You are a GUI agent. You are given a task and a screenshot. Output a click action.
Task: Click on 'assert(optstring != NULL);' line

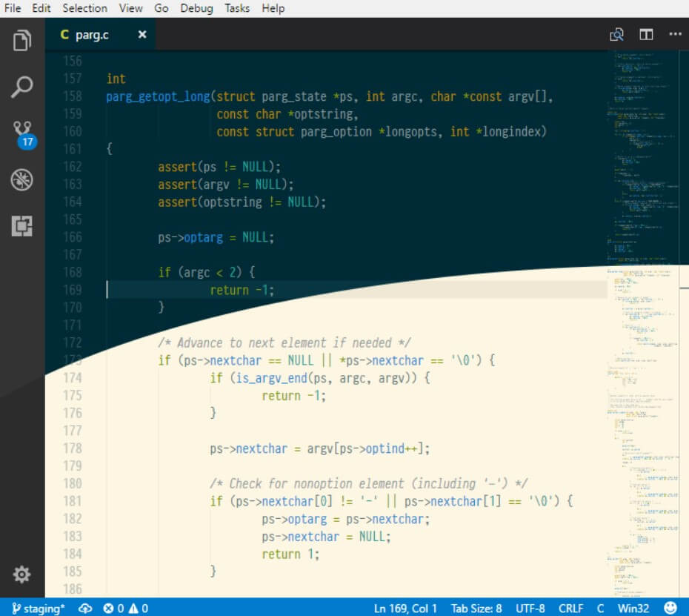pyautogui.click(x=242, y=202)
